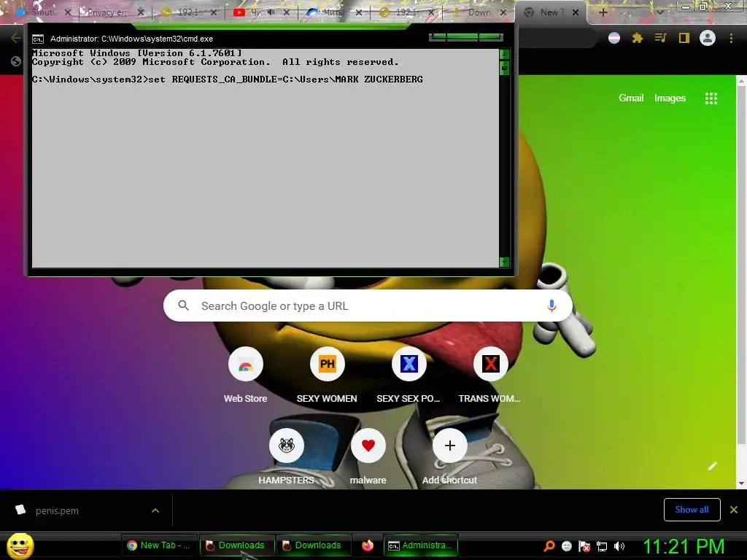This screenshot has height=560, width=747.
Task: Open the penis.pem downloaded file
Action: tap(57, 510)
